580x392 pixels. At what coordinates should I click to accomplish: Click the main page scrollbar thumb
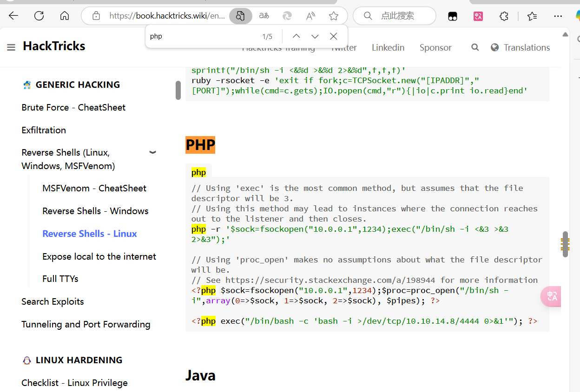(565, 244)
